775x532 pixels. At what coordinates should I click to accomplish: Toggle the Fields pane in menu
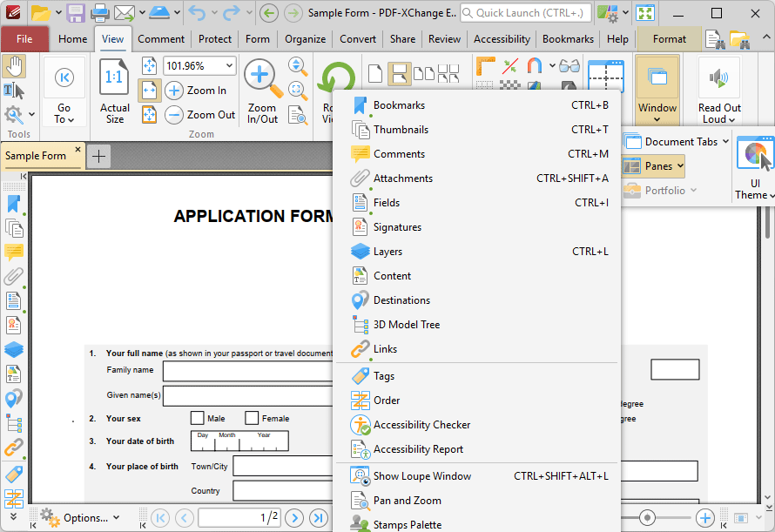point(479,203)
